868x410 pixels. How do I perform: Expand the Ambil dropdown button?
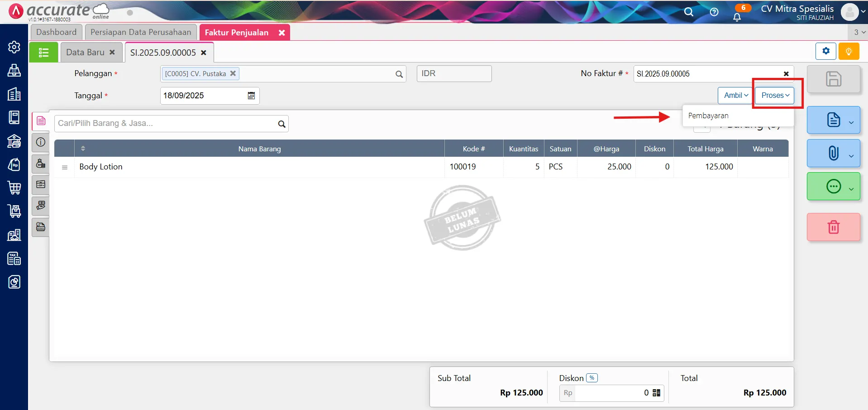pos(735,96)
